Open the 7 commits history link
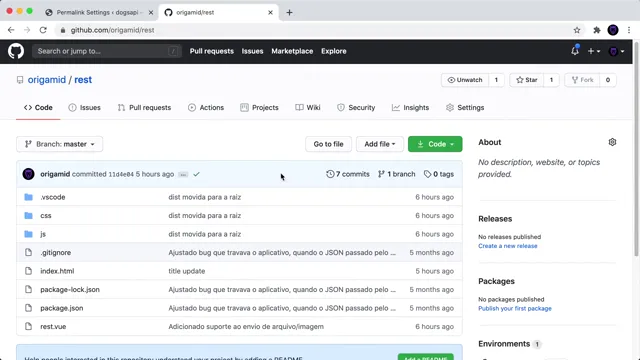This screenshot has width=640, height=360. pyautogui.click(x=348, y=174)
